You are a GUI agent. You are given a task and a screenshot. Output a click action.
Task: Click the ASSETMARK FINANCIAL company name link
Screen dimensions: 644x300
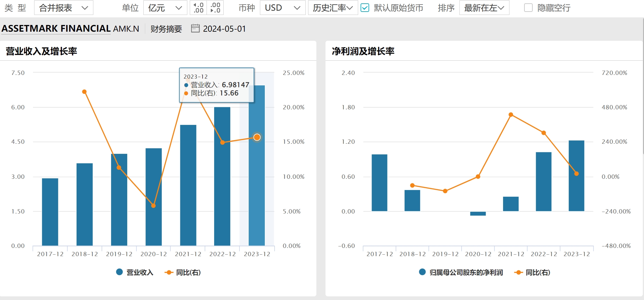56,28
